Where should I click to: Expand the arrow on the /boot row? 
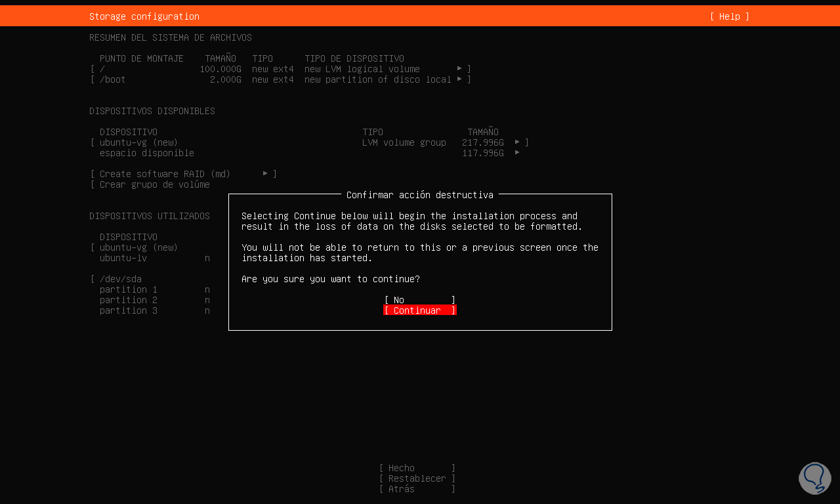[x=460, y=79]
